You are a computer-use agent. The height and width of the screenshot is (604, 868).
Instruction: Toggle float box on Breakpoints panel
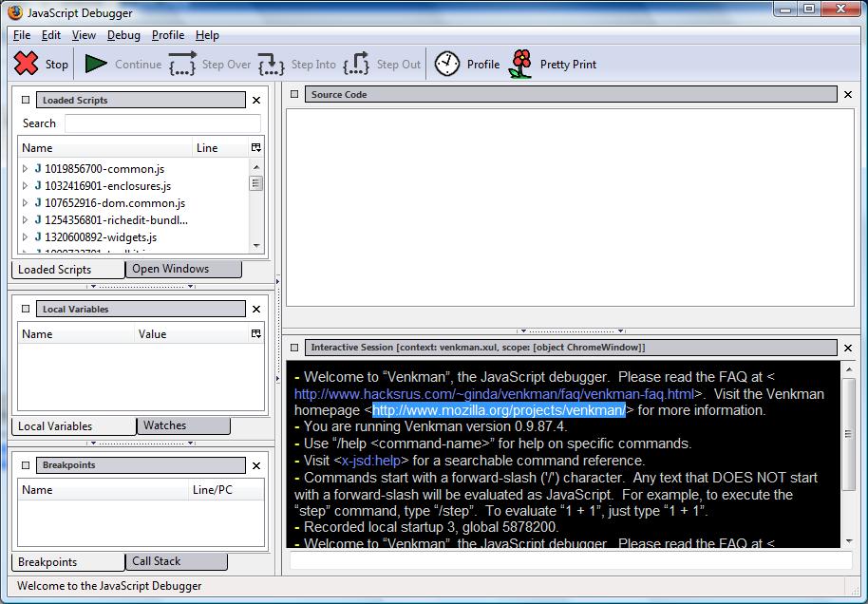tap(26, 465)
